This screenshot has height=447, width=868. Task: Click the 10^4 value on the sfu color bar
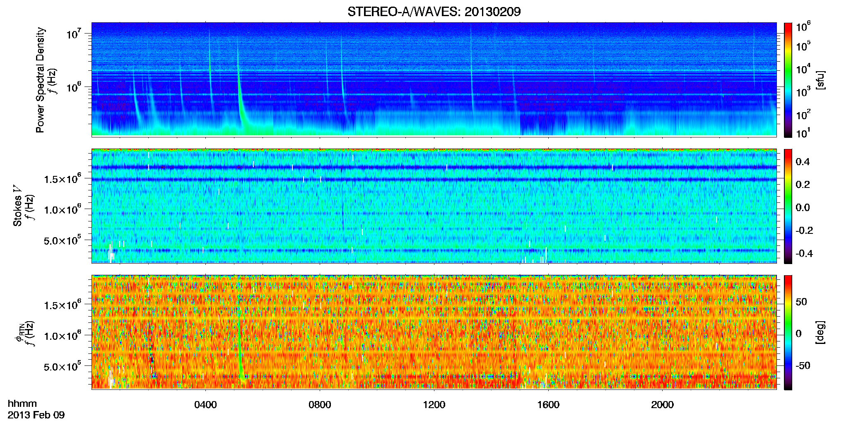803,69
